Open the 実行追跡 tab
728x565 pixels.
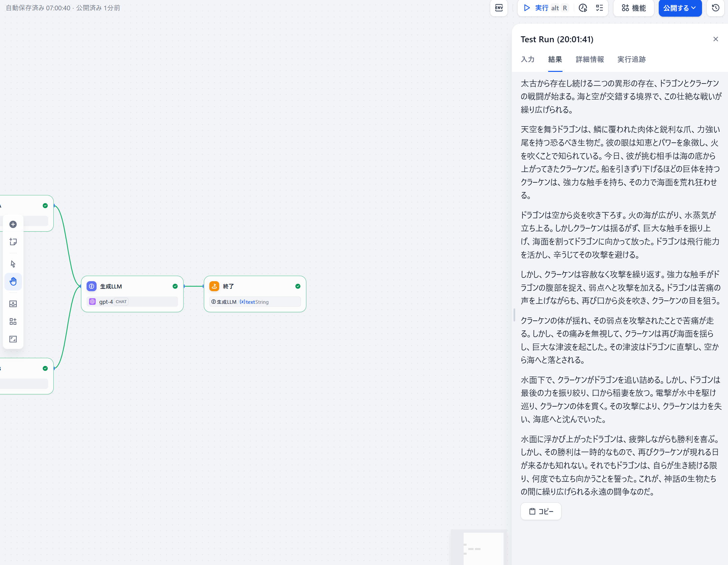(631, 59)
